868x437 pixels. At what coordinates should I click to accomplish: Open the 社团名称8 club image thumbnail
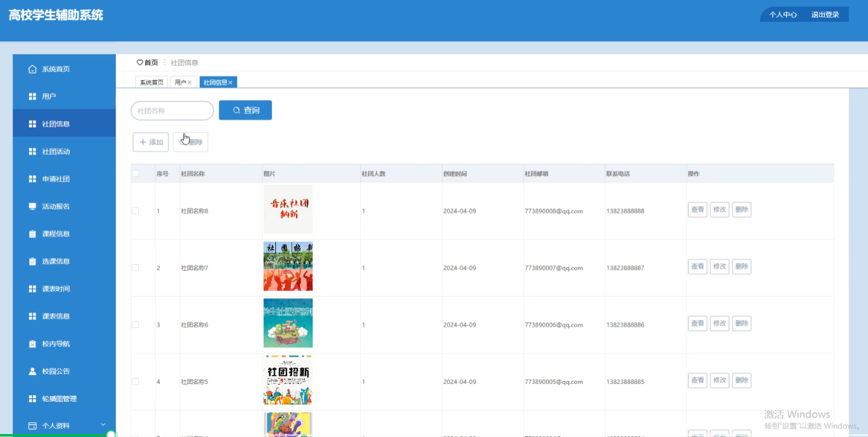point(288,210)
